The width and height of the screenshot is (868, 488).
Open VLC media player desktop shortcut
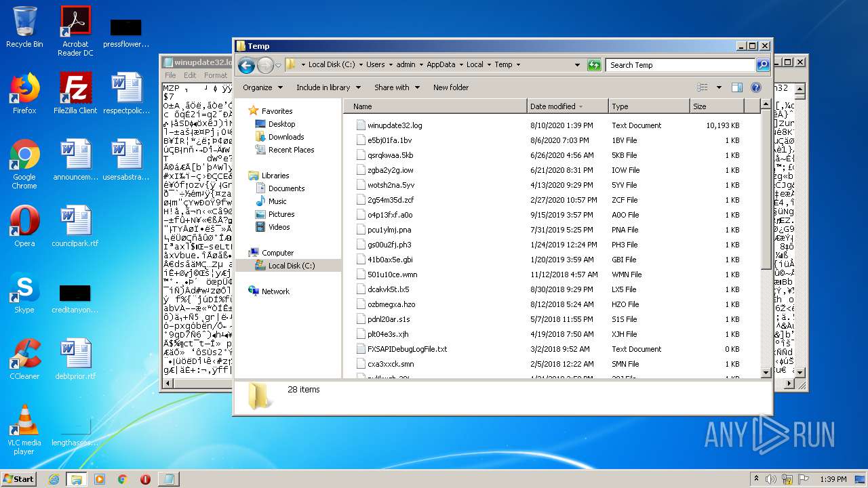point(24,430)
